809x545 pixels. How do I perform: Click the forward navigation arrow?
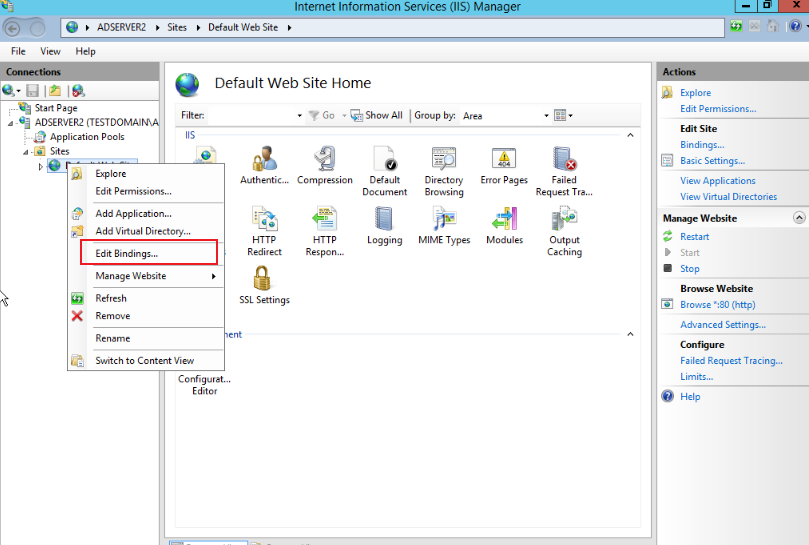pyautogui.click(x=37, y=28)
